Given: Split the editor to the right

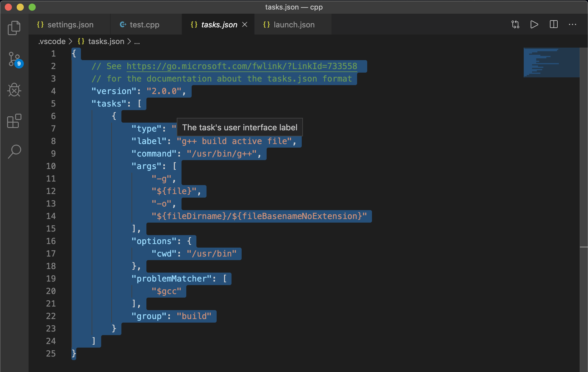Looking at the screenshot, I should pos(553,24).
